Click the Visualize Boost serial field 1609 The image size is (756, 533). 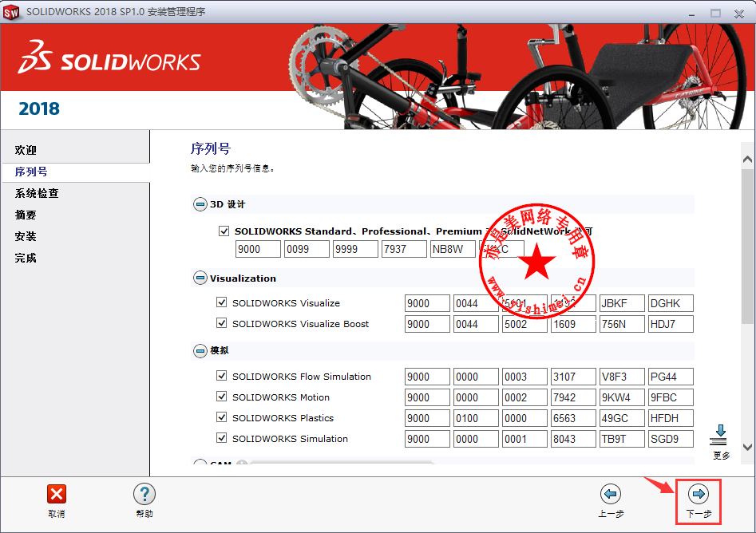click(x=573, y=324)
